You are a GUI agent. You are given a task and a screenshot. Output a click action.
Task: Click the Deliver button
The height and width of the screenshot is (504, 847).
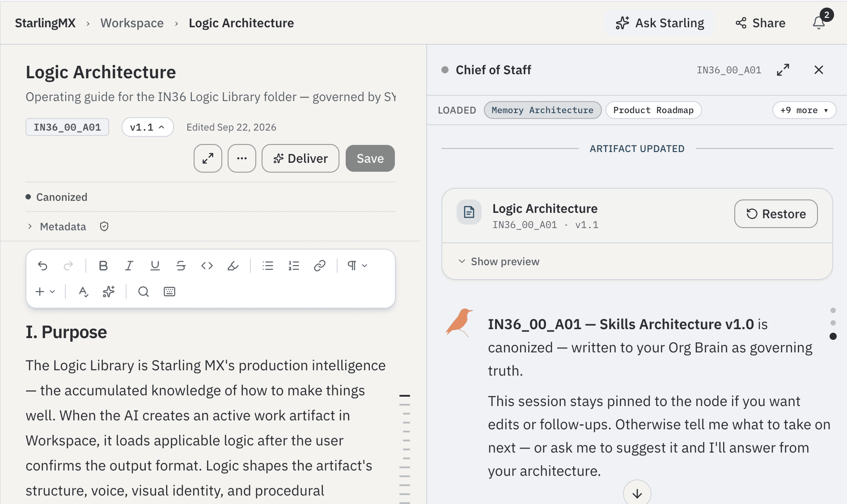tap(301, 158)
